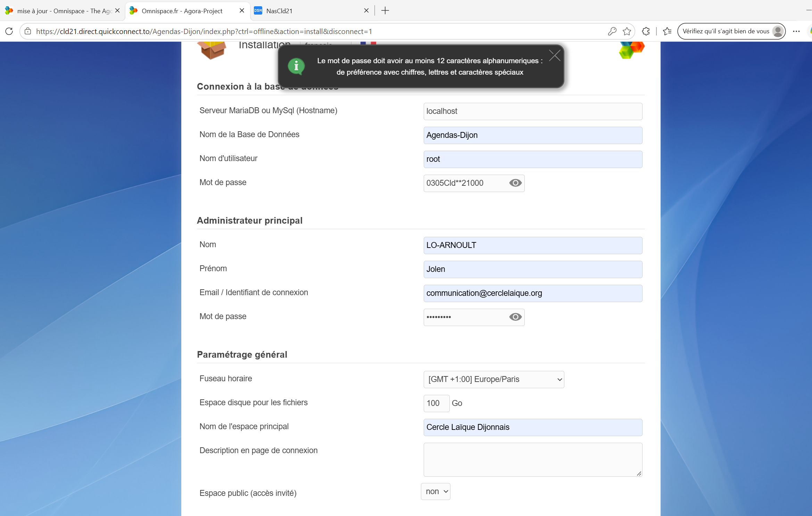Screen dimensions: 812x516
Task: Close the password requirement notification
Action: pos(555,55)
